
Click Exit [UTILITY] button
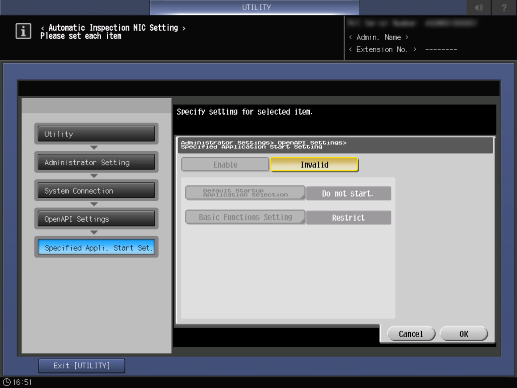(x=81, y=366)
